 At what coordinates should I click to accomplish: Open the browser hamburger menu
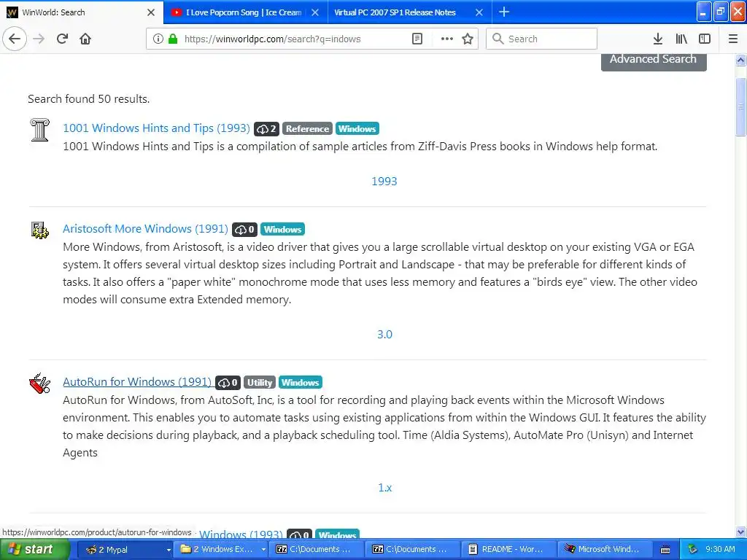pos(732,39)
